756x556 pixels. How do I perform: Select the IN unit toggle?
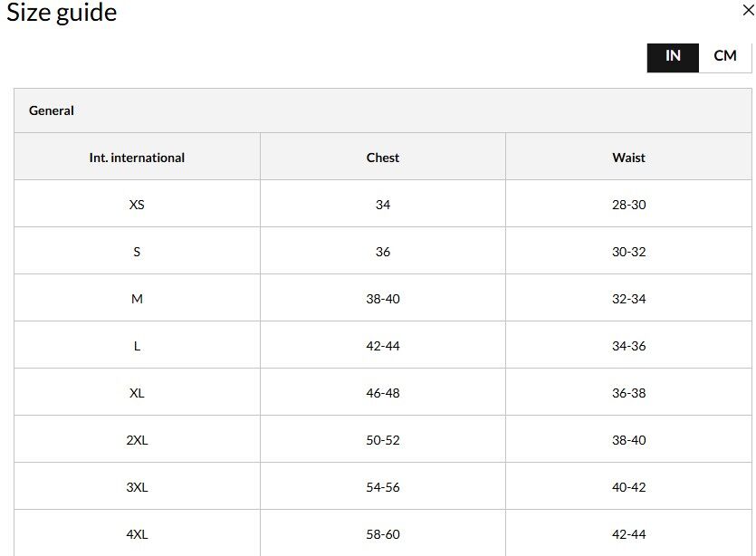pyautogui.click(x=673, y=58)
